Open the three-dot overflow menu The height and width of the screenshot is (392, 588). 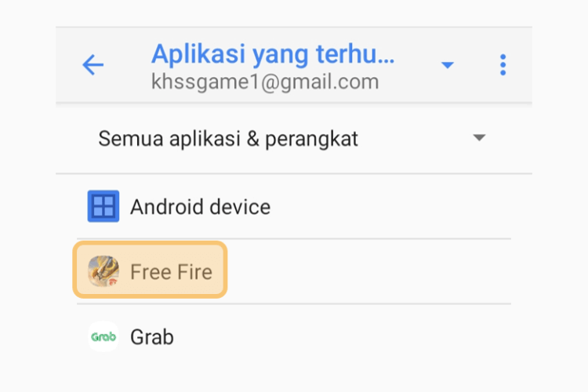(x=503, y=65)
